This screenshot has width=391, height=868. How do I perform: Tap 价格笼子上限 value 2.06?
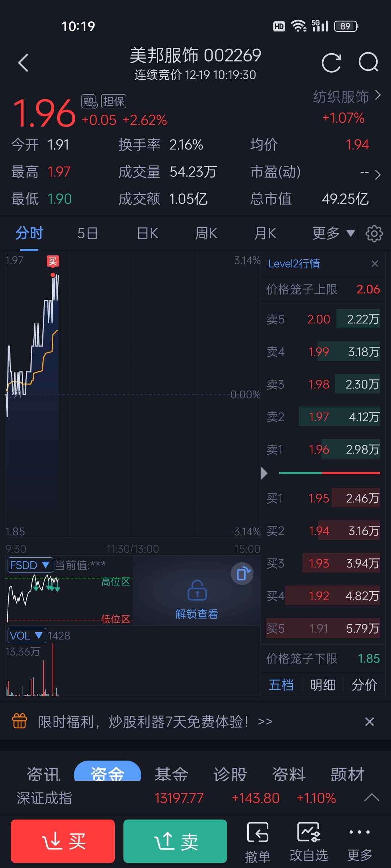[x=368, y=289]
